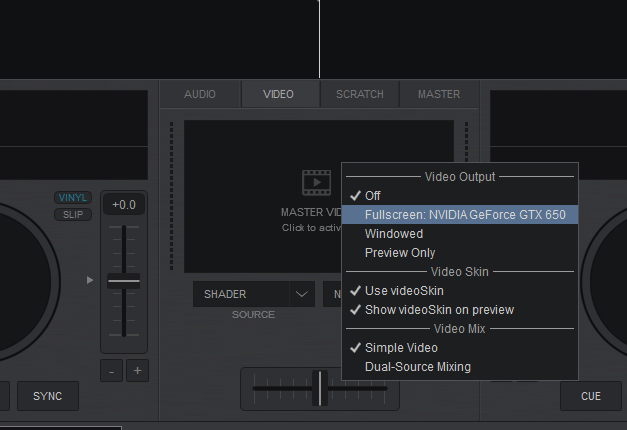The image size is (627, 430).
Task: Toggle VINYL mode on the left deck
Action: [73, 198]
